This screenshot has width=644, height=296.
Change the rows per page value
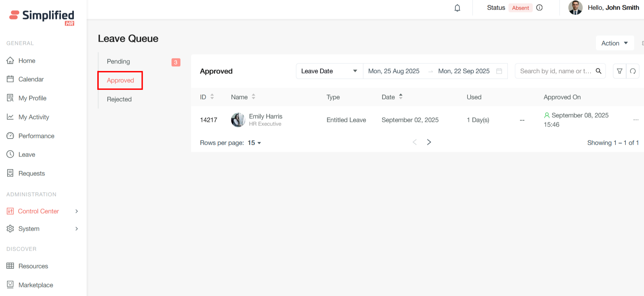(x=254, y=143)
